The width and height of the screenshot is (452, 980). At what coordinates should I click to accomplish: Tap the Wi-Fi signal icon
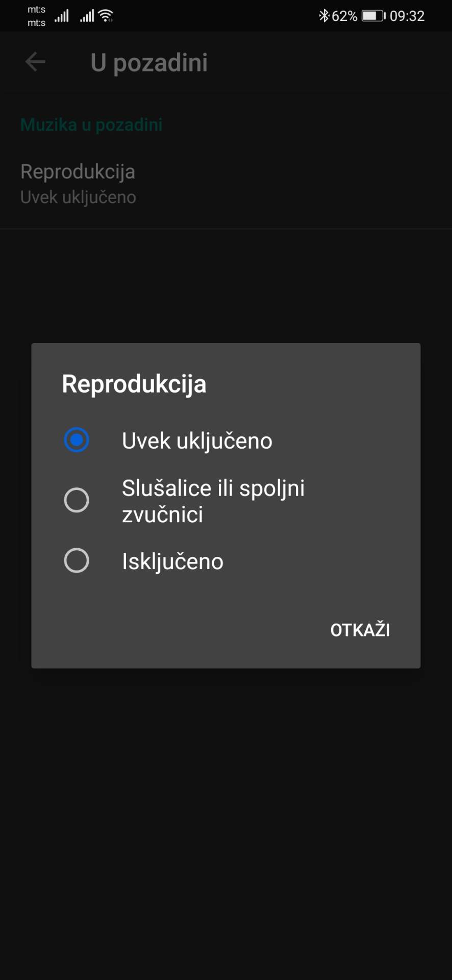[106, 15]
